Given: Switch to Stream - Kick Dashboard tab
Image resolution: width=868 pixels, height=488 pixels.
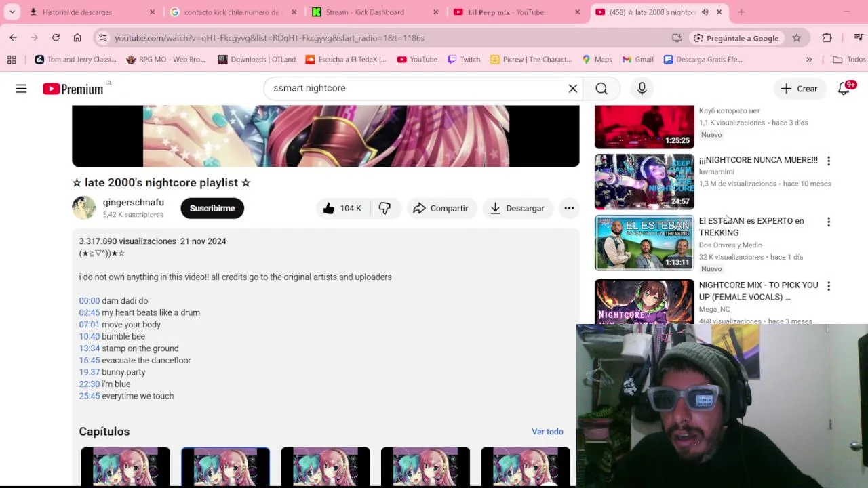Looking at the screenshot, I should 374,12.
